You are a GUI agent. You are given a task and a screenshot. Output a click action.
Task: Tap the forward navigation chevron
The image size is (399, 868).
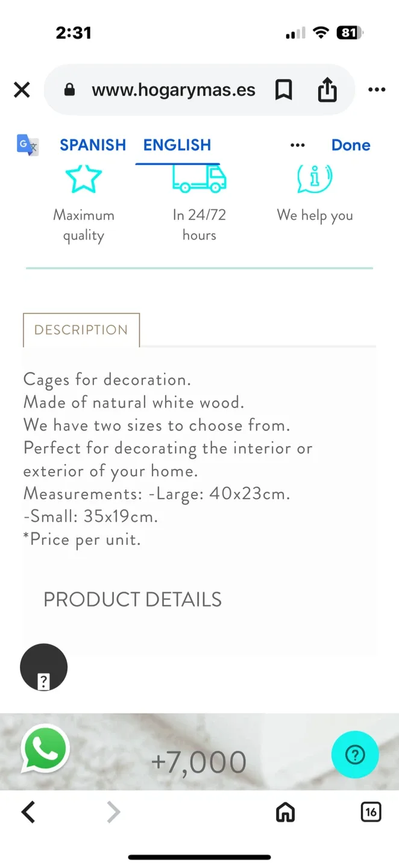pos(113,812)
